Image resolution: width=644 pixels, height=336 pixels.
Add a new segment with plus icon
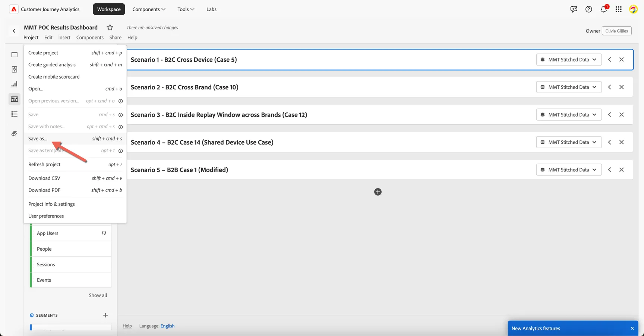point(105,315)
